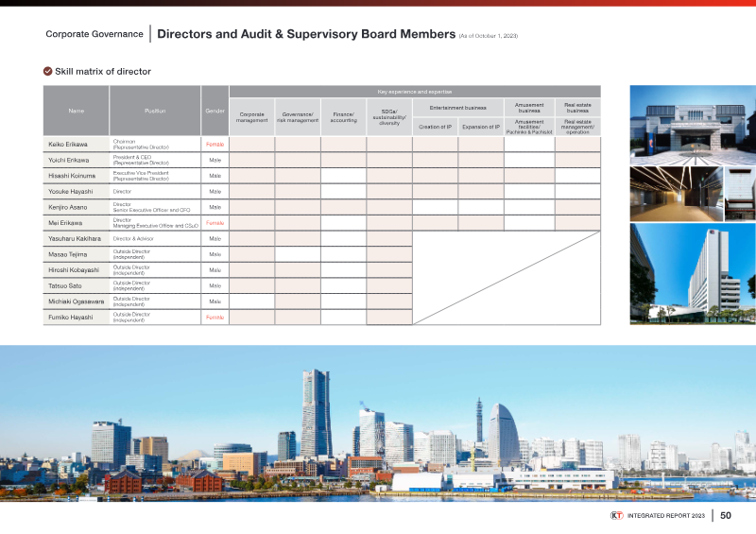Click the page number 50
The image size is (756, 534).
point(726,516)
